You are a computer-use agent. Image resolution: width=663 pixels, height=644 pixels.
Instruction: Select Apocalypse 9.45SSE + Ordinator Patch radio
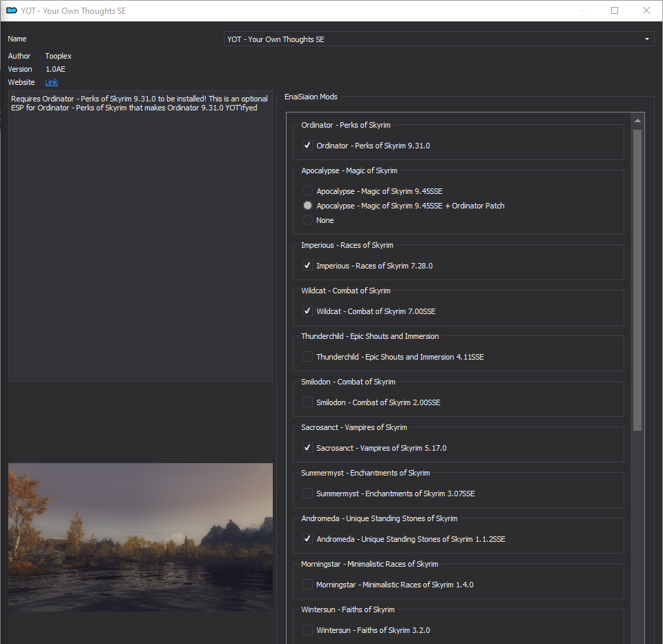point(307,206)
